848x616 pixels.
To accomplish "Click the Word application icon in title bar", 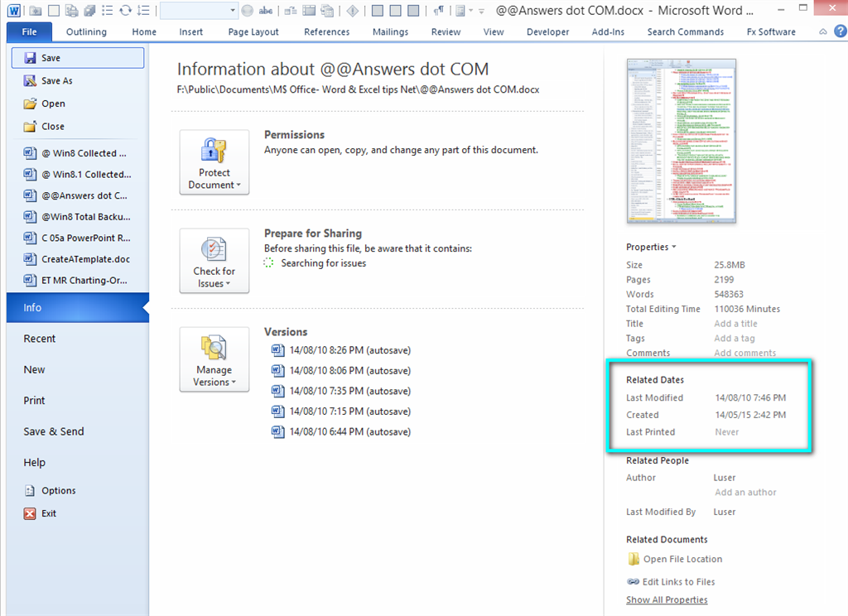I will 14,10.
